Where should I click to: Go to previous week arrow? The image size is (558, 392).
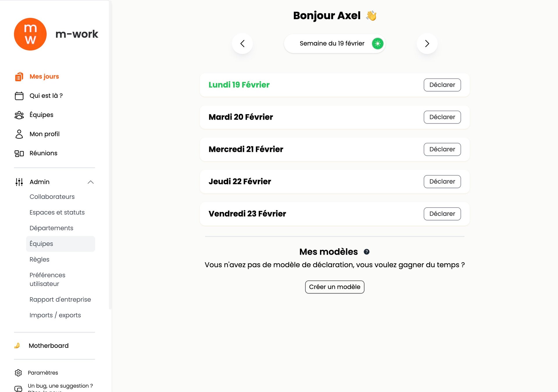click(242, 44)
